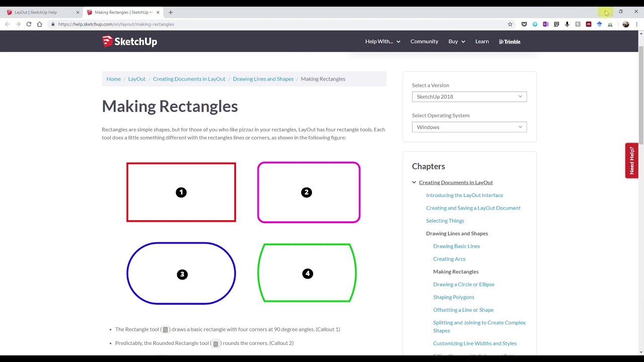Expand the Buy menu
This screenshot has height=362, width=644.
click(x=456, y=41)
